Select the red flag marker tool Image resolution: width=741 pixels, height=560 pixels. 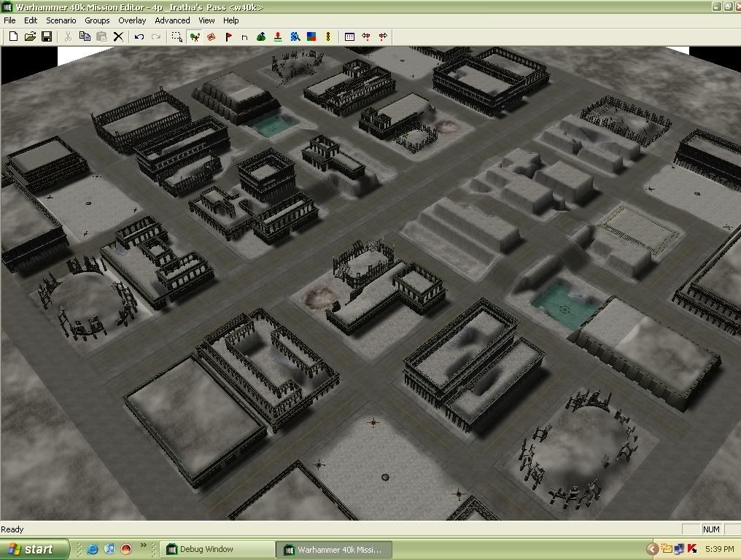tap(228, 36)
